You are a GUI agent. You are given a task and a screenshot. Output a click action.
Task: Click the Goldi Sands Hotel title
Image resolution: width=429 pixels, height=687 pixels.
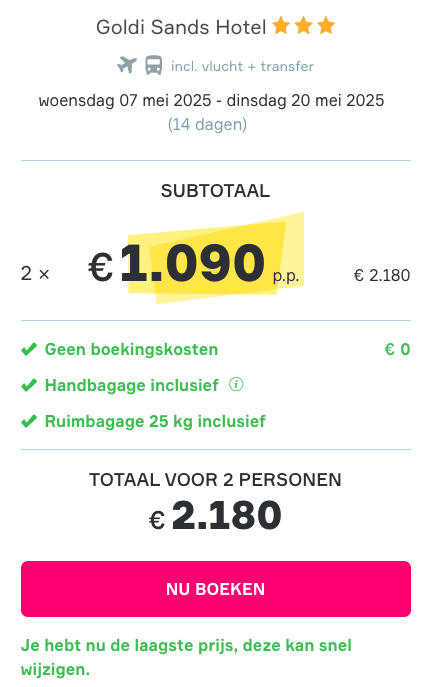[181, 27]
